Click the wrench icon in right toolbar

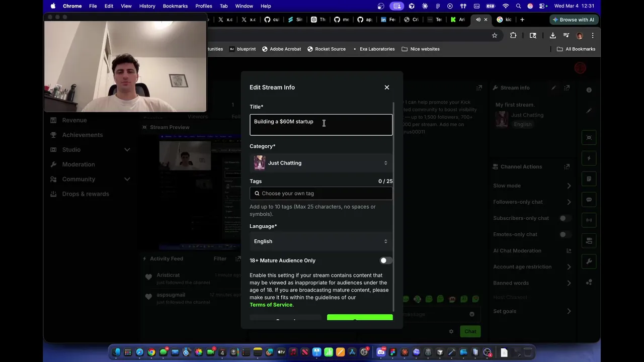[x=589, y=261]
